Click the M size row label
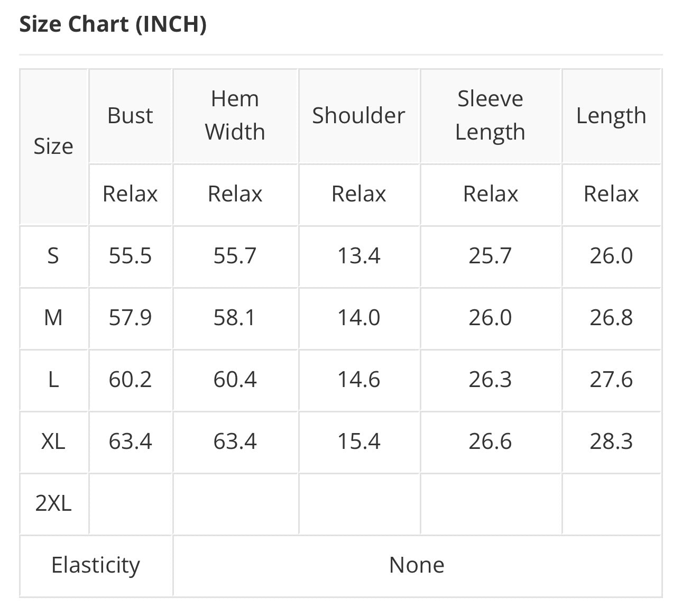Image resolution: width=682 pixels, height=616 pixels. [53, 318]
